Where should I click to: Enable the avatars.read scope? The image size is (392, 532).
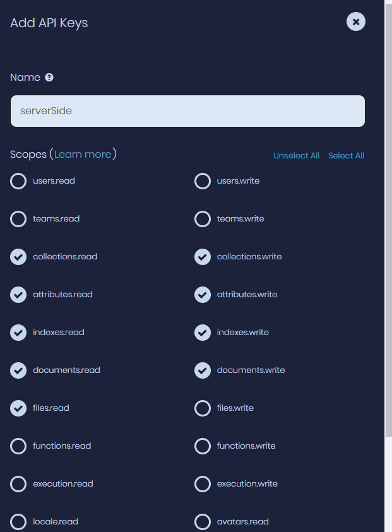coord(203,522)
